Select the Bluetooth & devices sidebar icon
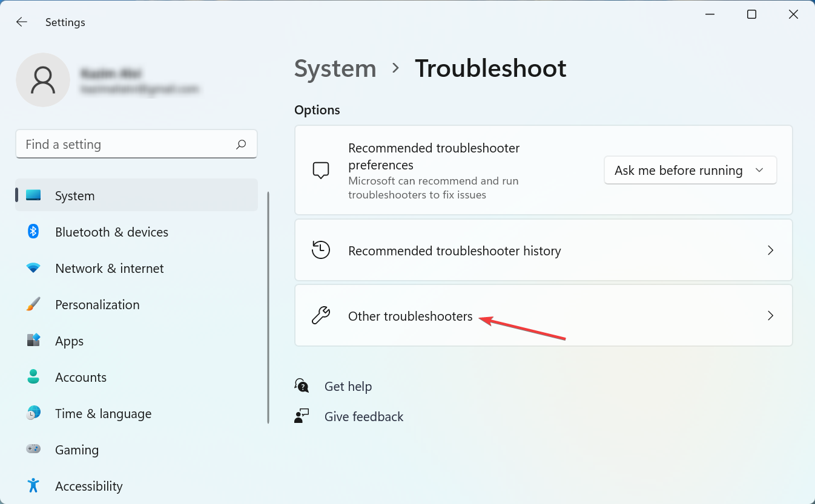 click(x=32, y=232)
